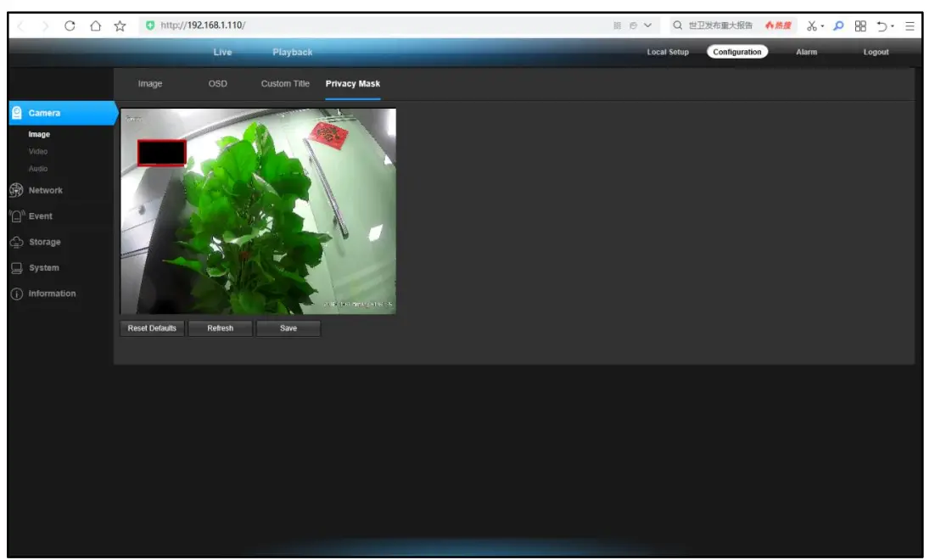Open the browser hamburger menu
Viewport: 935px width, 560px height.
coord(910,25)
